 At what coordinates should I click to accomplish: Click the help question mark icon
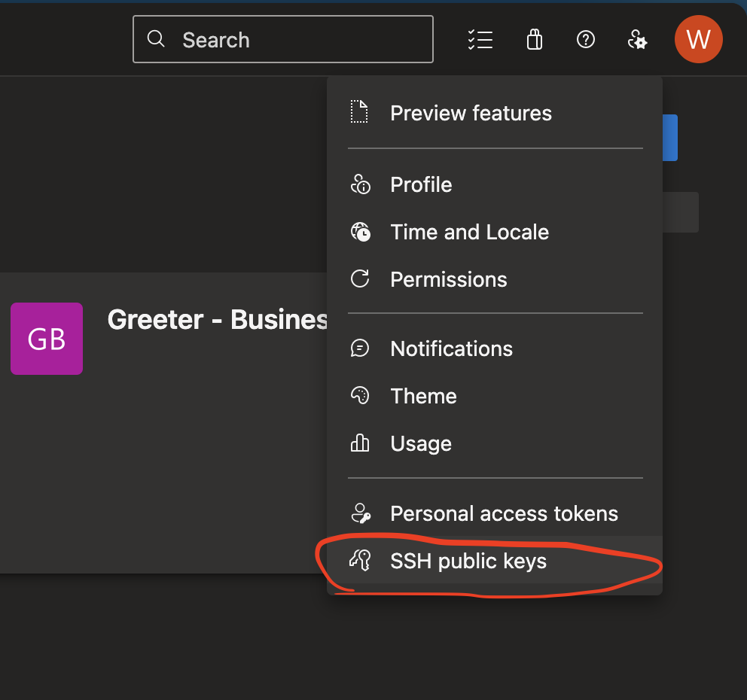(586, 39)
